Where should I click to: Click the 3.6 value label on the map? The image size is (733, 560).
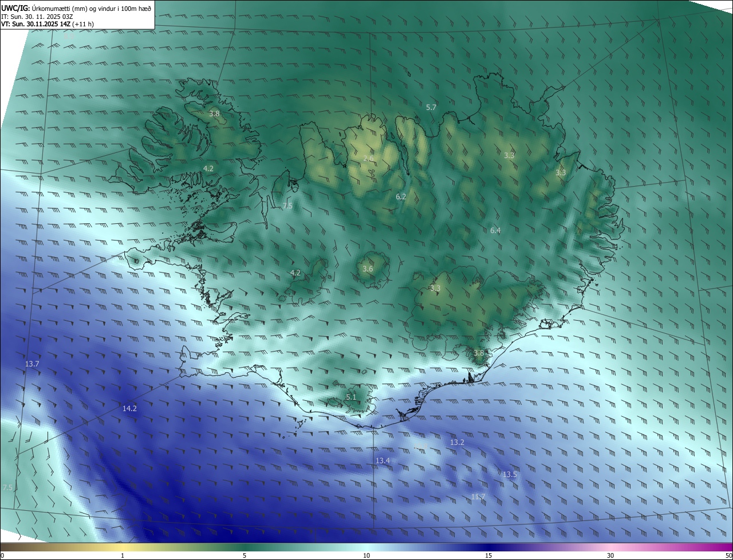coord(368,269)
